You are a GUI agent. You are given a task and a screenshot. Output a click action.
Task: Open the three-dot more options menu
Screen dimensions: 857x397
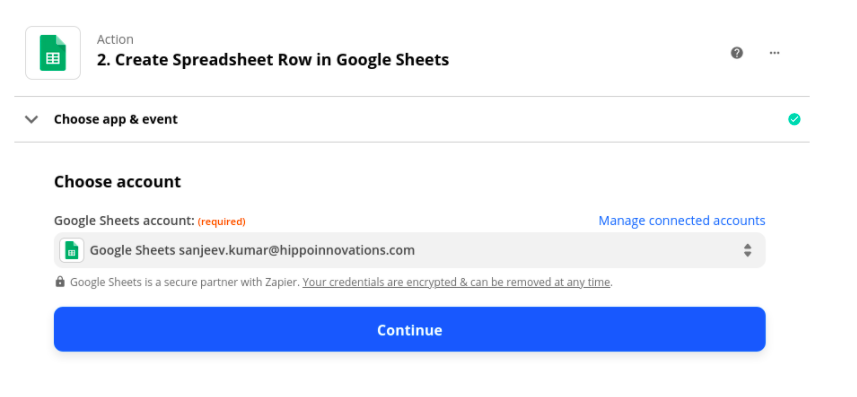click(x=774, y=53)
